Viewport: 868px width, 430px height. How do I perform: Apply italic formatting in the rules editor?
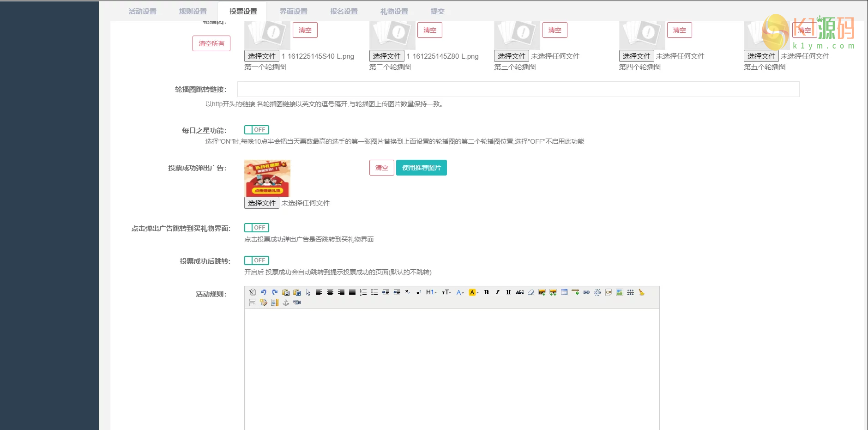tap(497, 292)
